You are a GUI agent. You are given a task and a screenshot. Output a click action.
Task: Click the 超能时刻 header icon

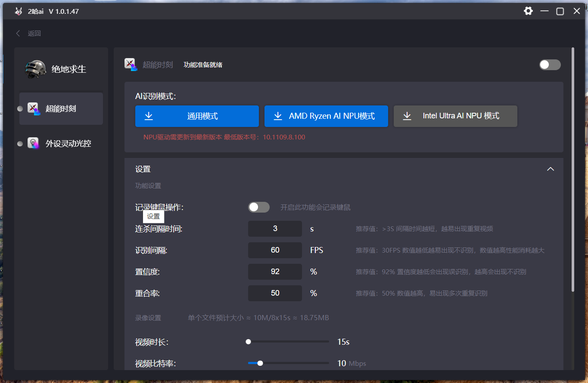pyautogui.click(x=130, y=64)
